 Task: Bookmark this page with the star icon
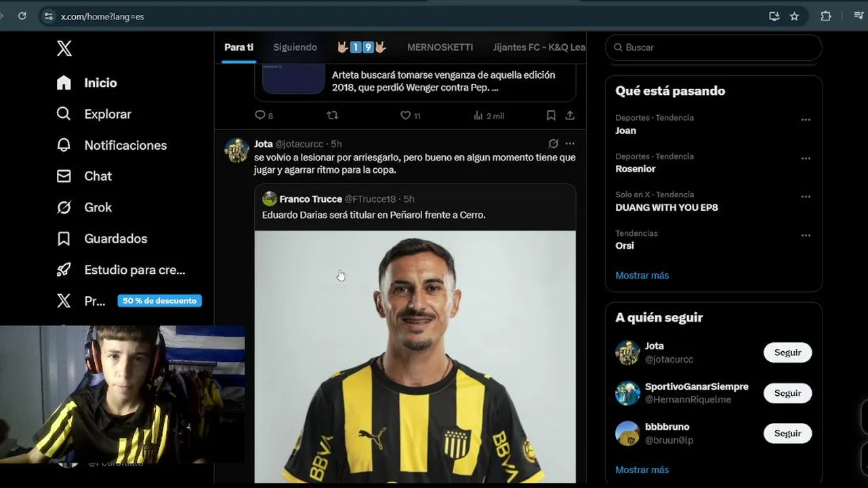pyautogui.click(x=794, y=16)
